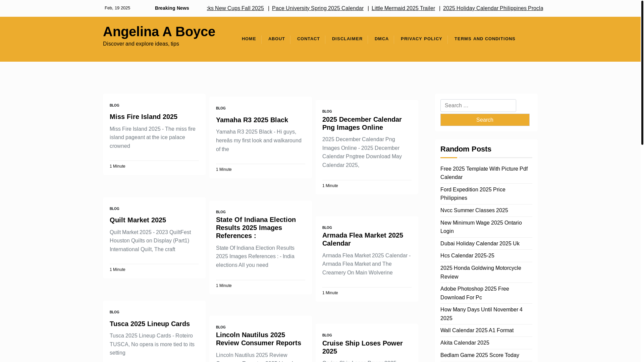Viewport: 644px width, 362px height.
Task: Click BLOG category above Yamaha R3 2025
Action: tap(221, 109)
